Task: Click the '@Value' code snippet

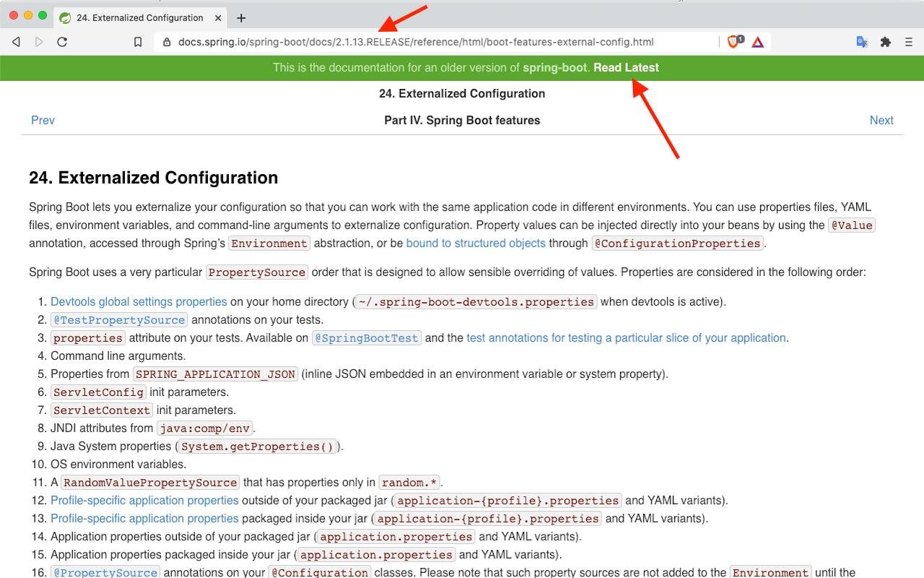Action: [x=852, y=225]
